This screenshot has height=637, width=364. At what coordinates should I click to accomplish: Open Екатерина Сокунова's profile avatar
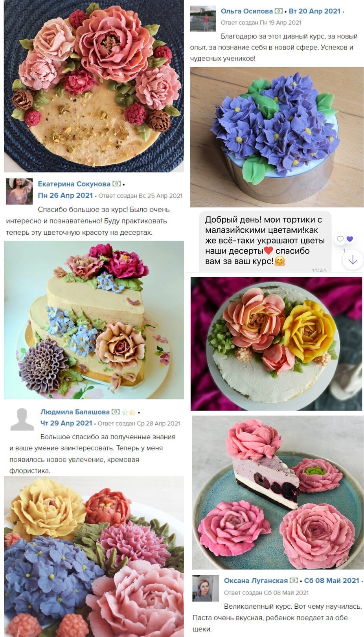coord(19,191)
